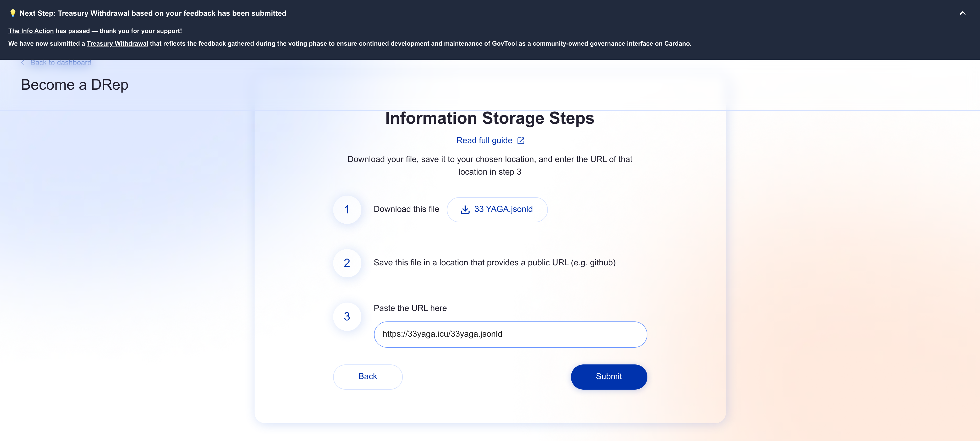Click the Information Storage Steps title
This screenshot has width=980, height=441.
pos(490,118)
